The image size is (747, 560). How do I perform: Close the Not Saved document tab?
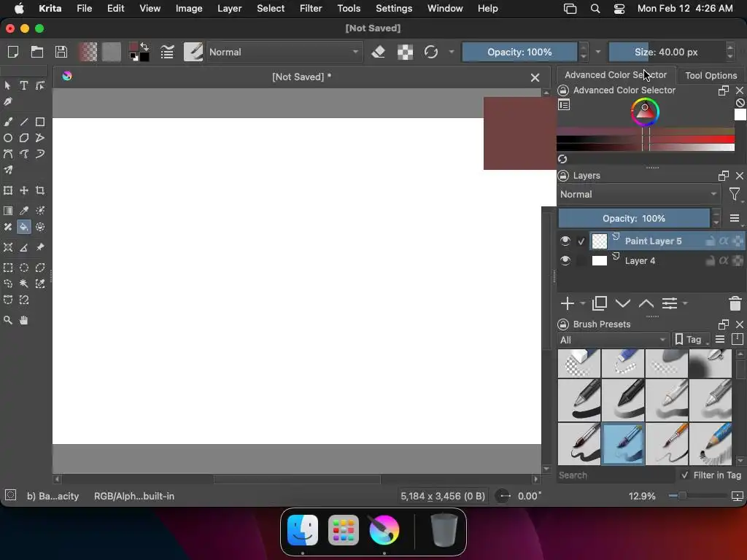[535, 77]
